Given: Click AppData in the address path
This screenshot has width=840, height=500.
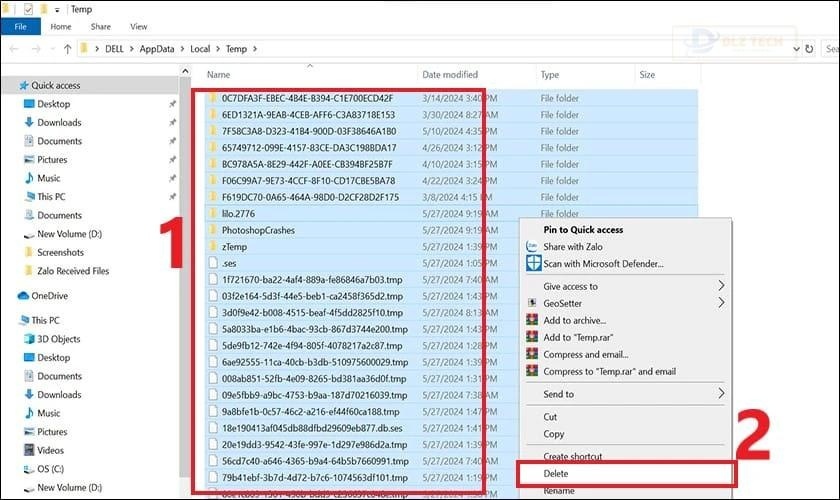Looking at the screenshot, I should tap(157, 49).
